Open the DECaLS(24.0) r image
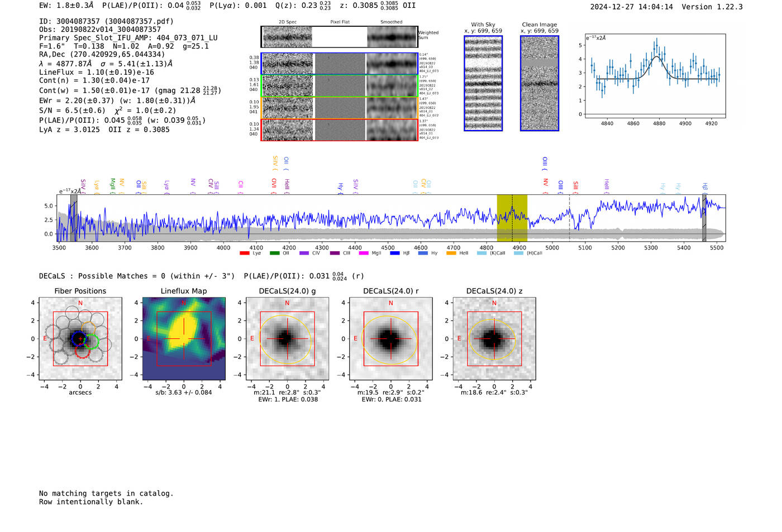This screenshot has height=532, width=782. pos(391,339)
